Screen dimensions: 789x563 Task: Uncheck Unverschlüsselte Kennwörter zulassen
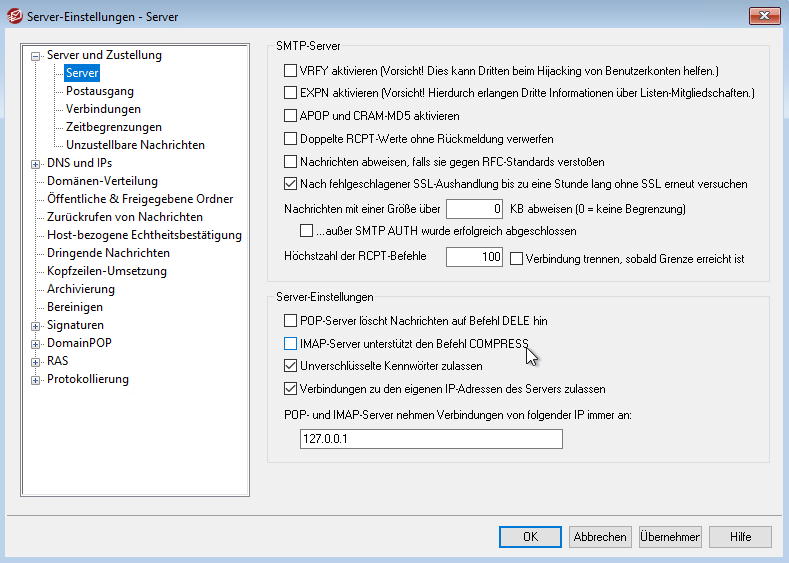[291, 366]
